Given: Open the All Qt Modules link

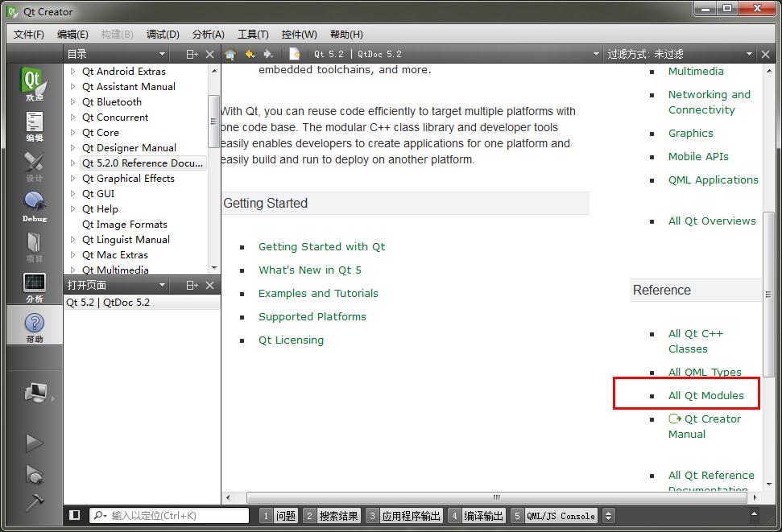Looking at the screenshot, I should coord(705,395).
